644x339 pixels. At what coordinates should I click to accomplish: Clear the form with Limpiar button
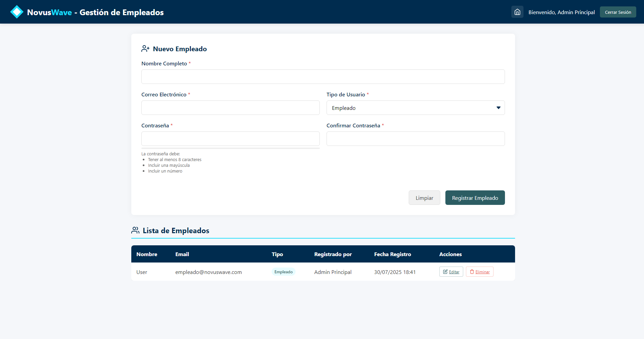point(424,198)
